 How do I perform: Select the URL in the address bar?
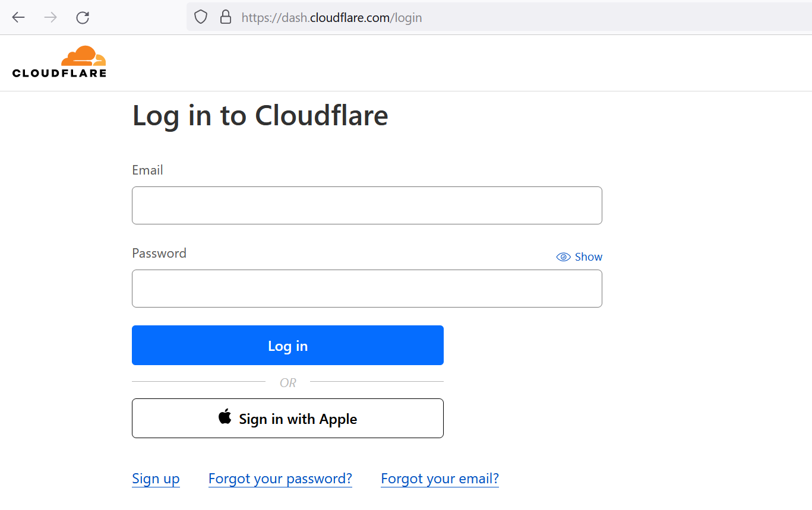pos(331,17)
